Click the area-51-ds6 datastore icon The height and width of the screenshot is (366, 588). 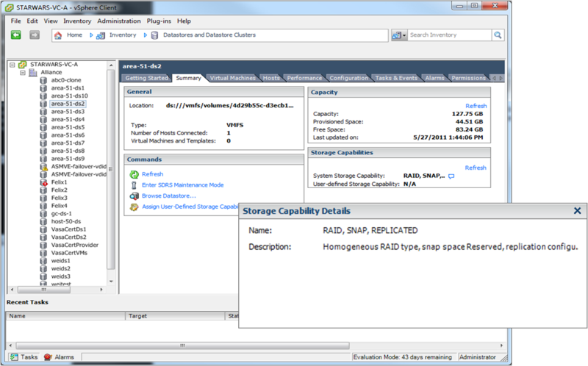point(43,135)
